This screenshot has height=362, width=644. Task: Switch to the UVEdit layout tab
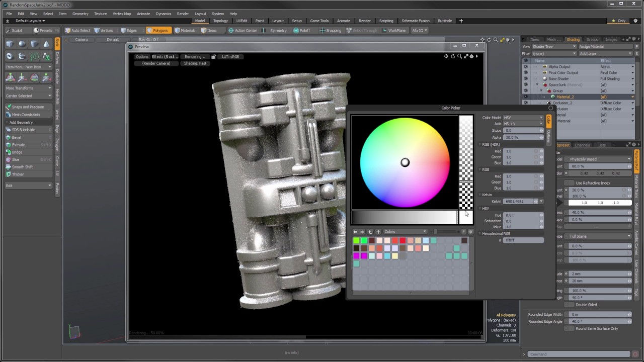[x=242, y=21]
